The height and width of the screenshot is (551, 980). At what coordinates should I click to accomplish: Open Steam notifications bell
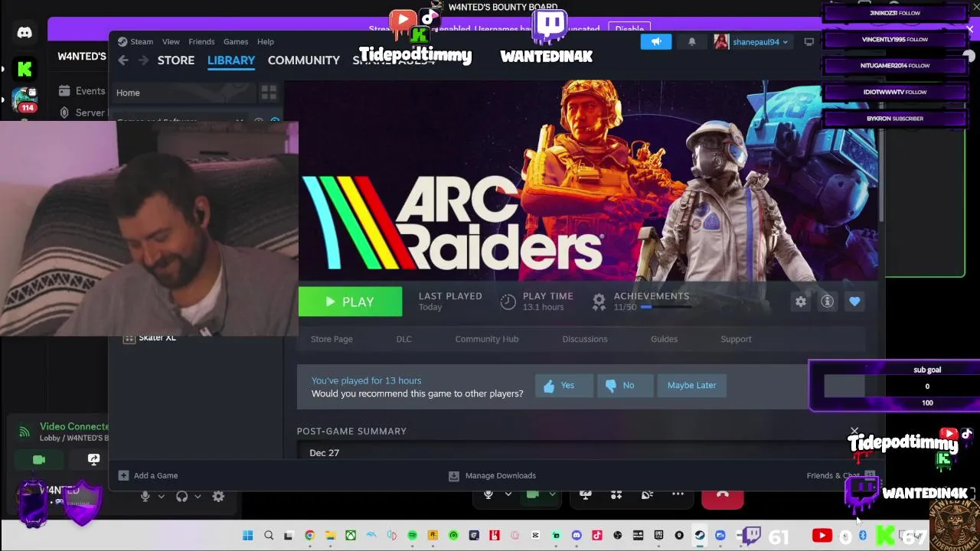[692, 42]
